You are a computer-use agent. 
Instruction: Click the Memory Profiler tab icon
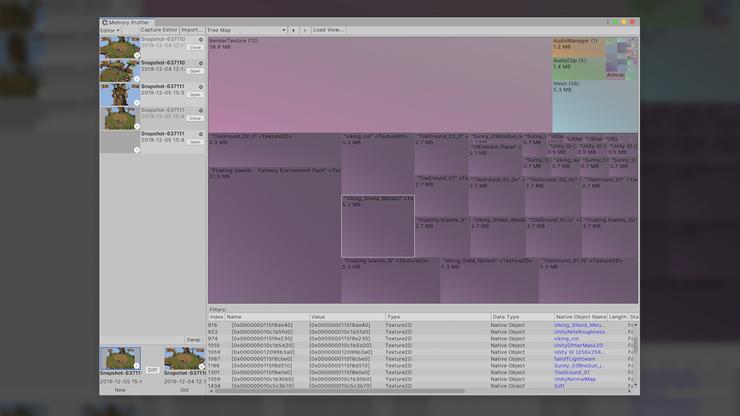tap(105, 22)
